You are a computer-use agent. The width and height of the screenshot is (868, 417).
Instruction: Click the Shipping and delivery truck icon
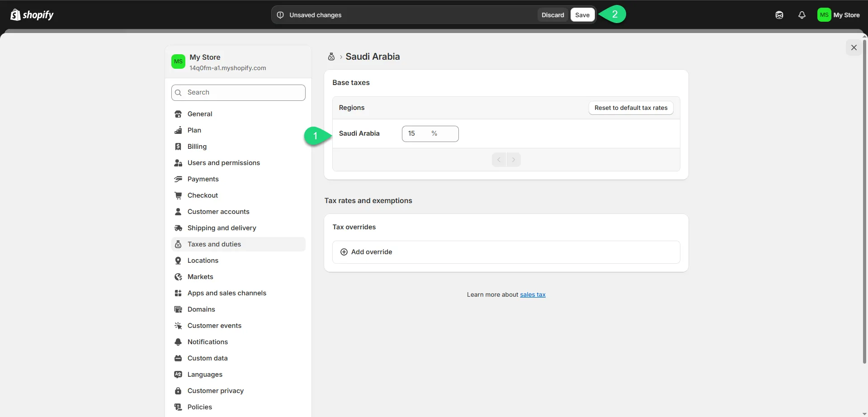pos(178,228)
